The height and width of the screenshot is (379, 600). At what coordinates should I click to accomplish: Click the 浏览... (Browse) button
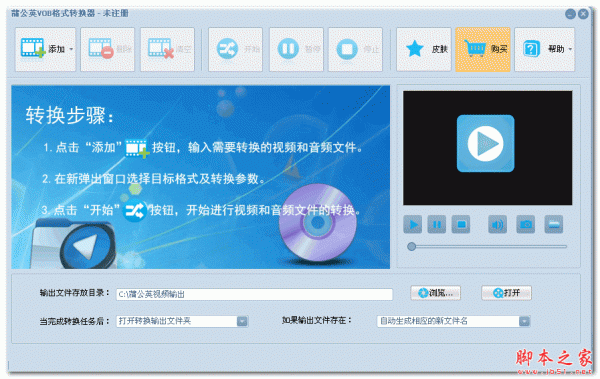pos(435,293)
